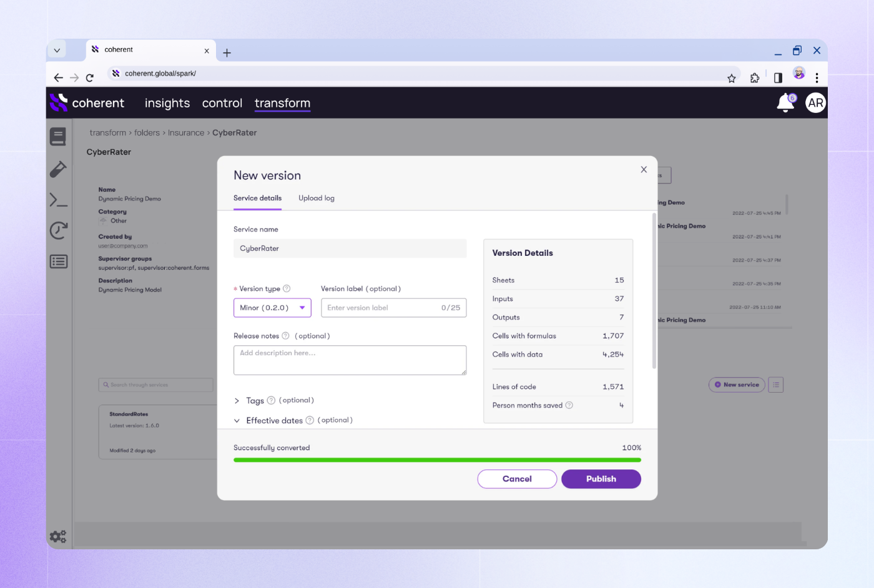Screen dimensions: 874x588
Task: Open the services library panel in sidebar
Action: [58, 137]
